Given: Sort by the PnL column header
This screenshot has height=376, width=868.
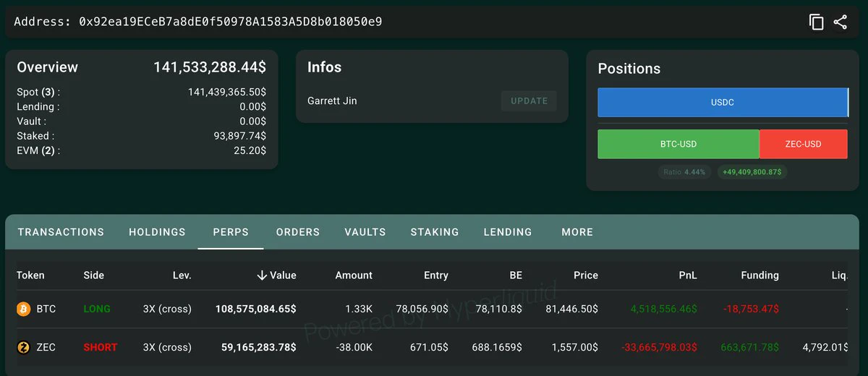Looking at the screenshot, I should [688, 275].
